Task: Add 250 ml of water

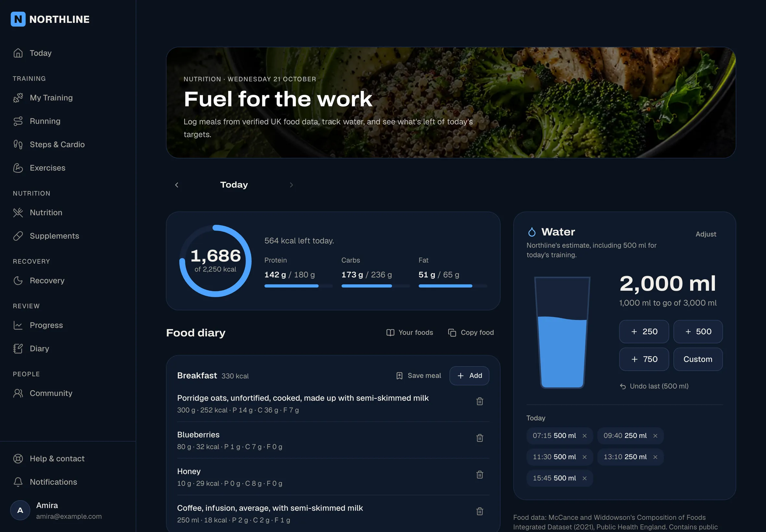Action: click(644, 331)
